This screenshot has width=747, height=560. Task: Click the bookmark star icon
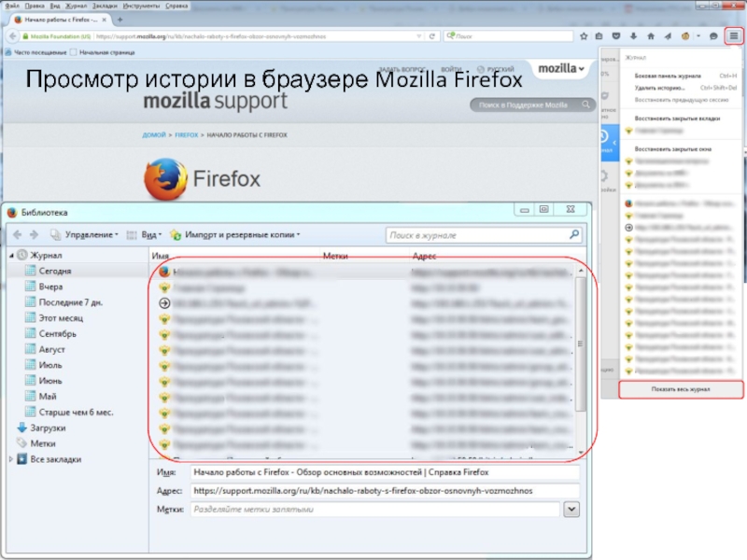[x=584, y=36]
